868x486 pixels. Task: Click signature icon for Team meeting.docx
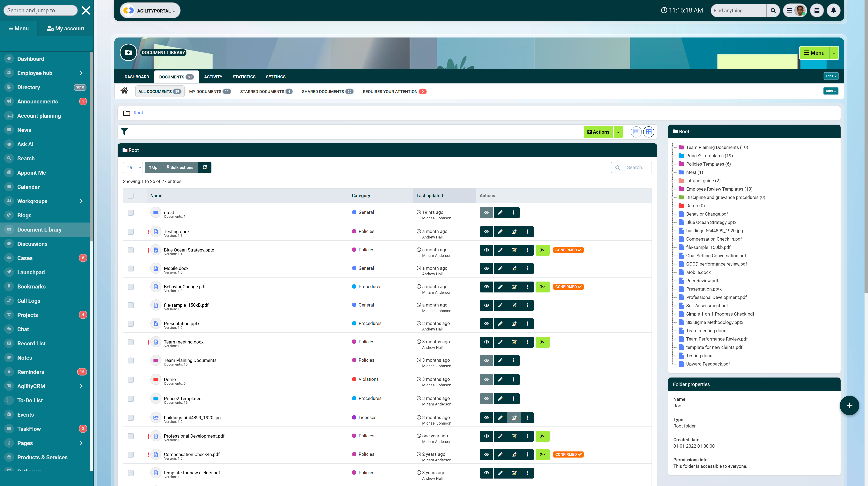click(x=542, y=342)
